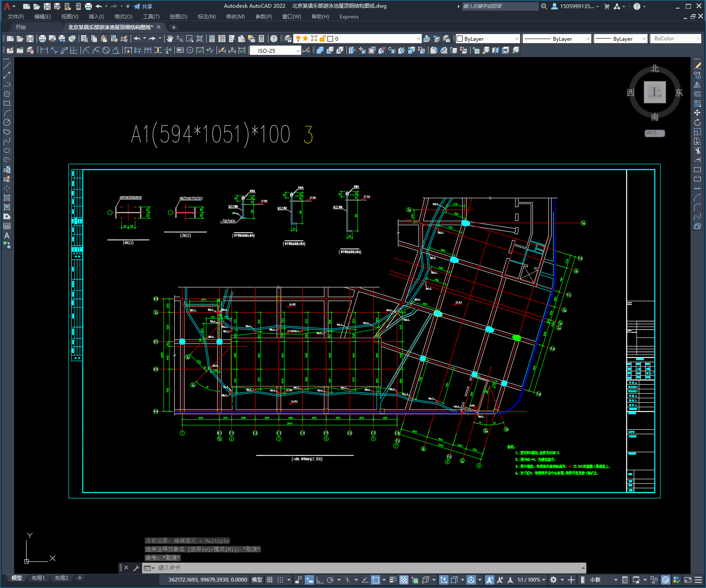Select the Move tool in modify toolbar
The image size is (706, 588).
point(697,113)
